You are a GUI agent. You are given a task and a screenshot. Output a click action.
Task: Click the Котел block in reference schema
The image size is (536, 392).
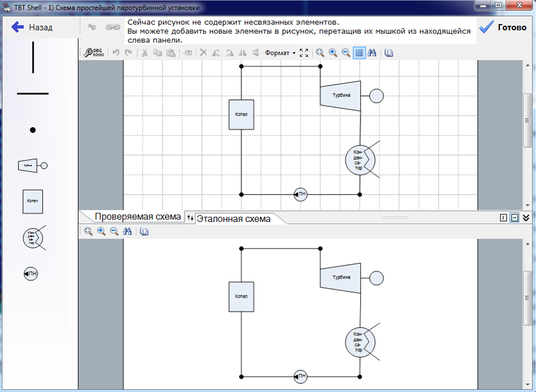[x=241, y=297]
